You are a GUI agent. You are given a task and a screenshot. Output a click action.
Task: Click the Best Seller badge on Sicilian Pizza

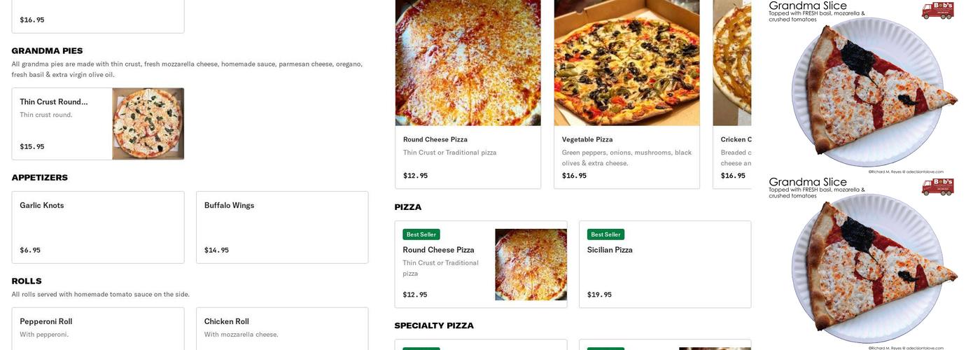pyautogui.click(x=605, y=234)
